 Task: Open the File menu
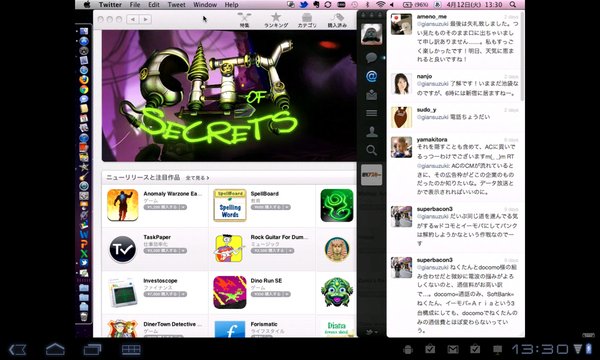point(135,5)
